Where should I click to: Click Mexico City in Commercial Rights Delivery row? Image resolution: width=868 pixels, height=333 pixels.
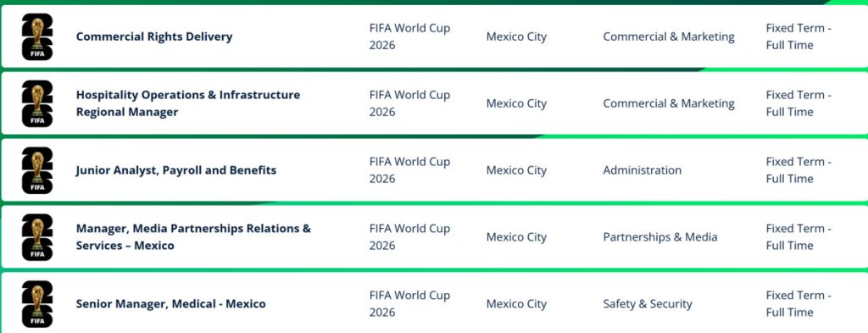[x=516, y=36]
